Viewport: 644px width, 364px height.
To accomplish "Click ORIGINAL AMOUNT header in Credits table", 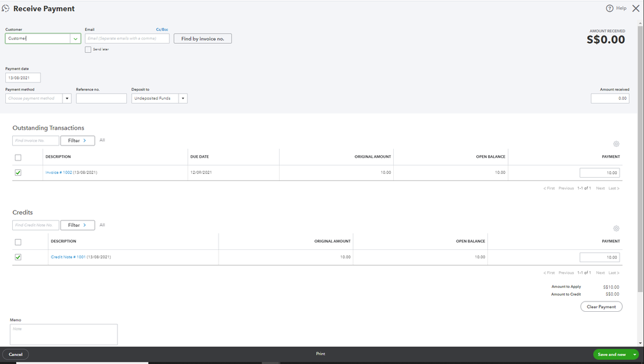I will coord(332,242).
